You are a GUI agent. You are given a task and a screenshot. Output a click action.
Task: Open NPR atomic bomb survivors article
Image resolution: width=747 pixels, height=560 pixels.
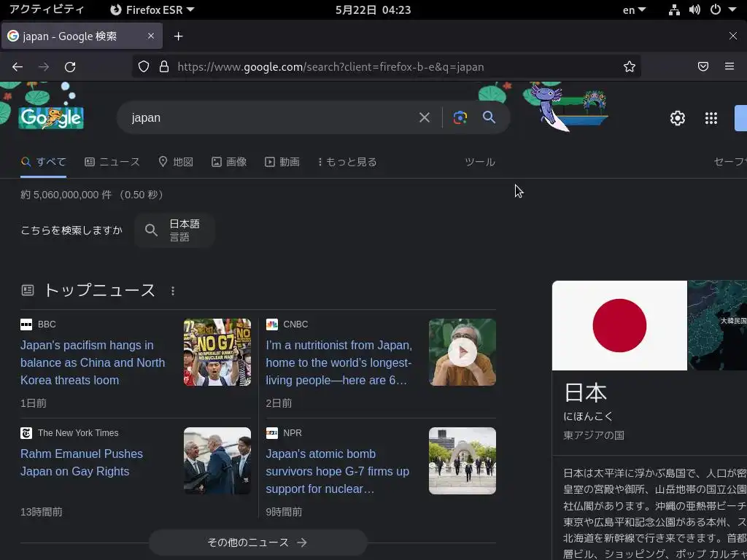337,472
